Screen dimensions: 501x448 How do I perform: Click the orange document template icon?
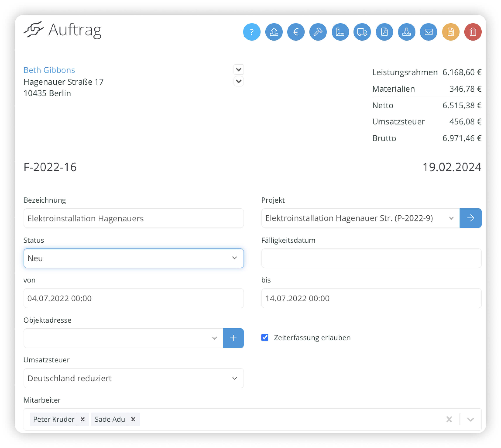pos(451,32)
